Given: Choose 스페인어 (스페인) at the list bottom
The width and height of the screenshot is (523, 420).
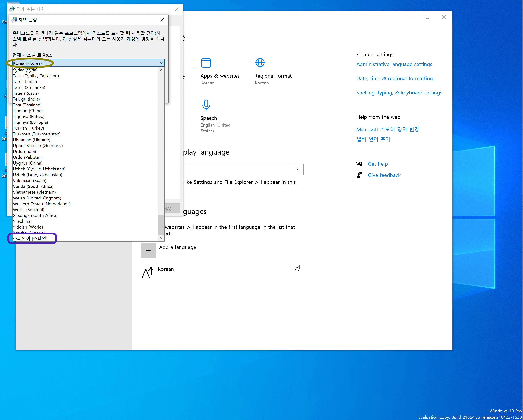Looking at the screenshot, I should tap(30, 238).
